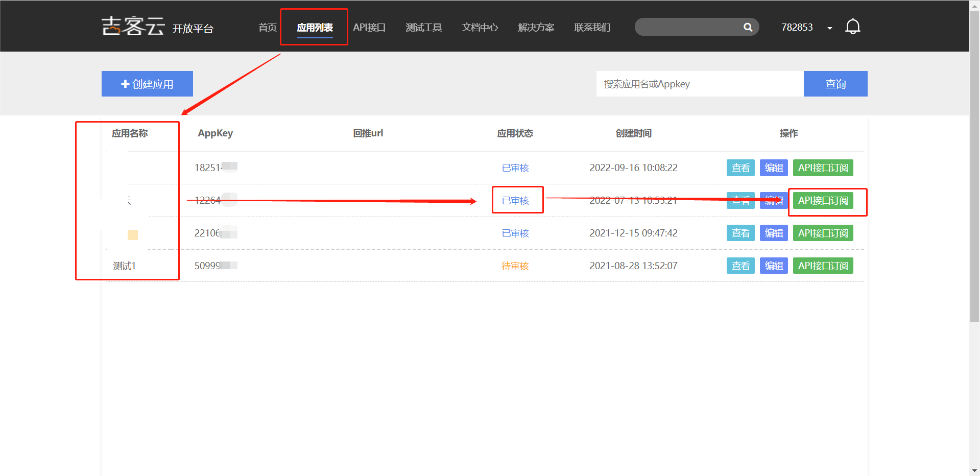Image resolution: width=980 pixels, height=476 pixels.
Task: Click the 吉客云 logo
Action: click(133, 26)
